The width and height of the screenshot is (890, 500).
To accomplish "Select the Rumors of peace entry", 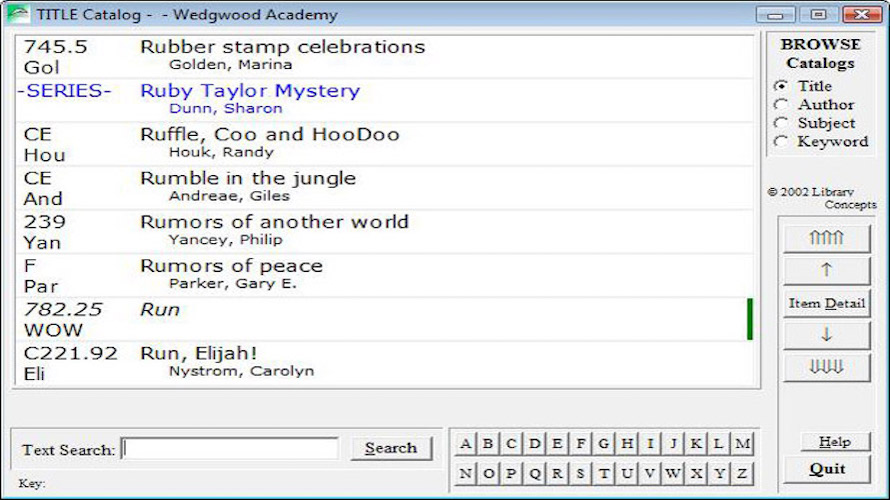I will click(x=231, y=266).
